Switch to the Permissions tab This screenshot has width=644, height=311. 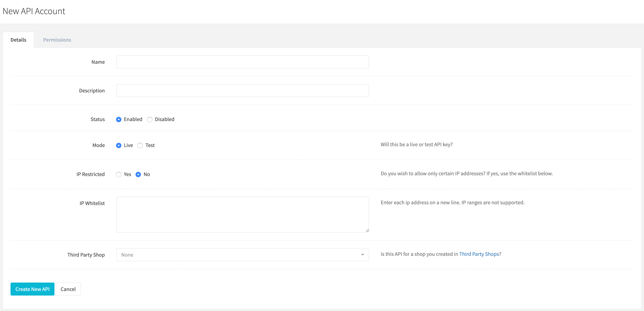pos(57,40)
